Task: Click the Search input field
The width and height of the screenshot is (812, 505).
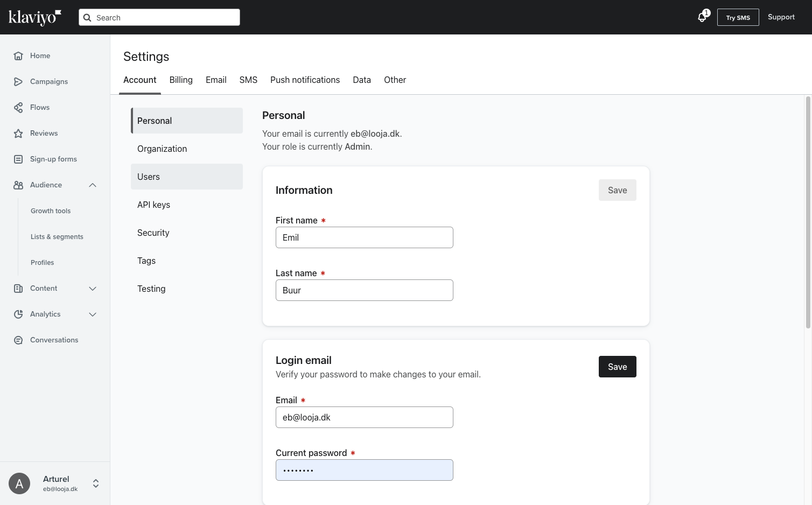Action: pos(159,17)
